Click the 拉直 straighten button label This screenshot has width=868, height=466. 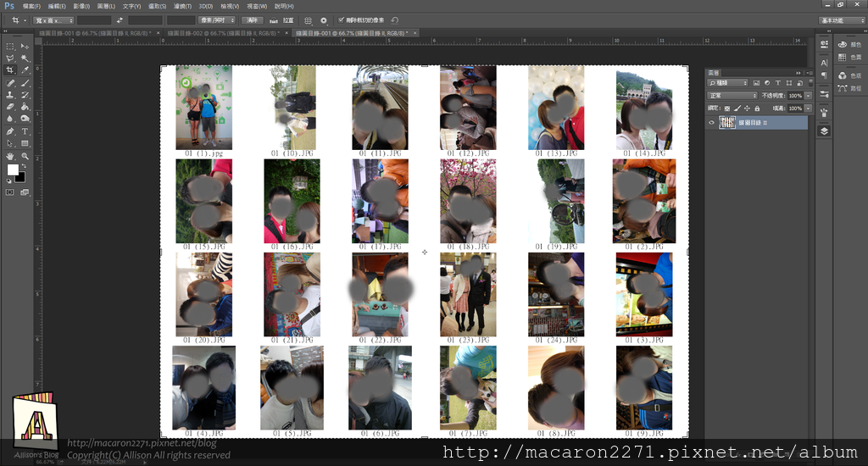coord(288,20)
